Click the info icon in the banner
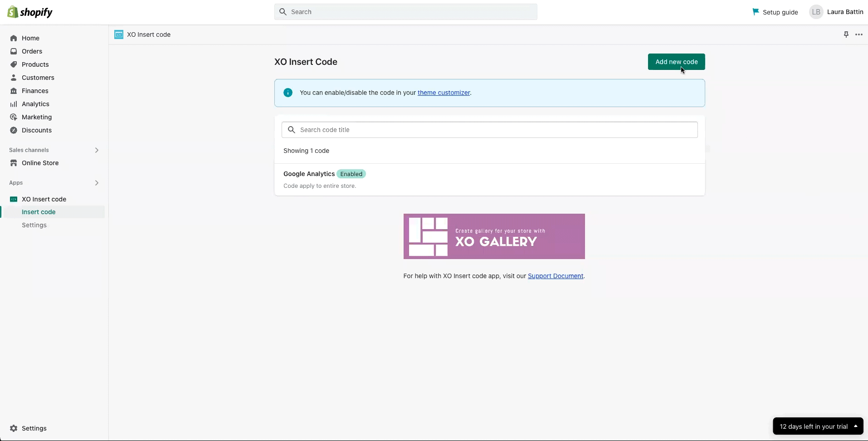Screen dimensions: 868x441 [288, 93]
